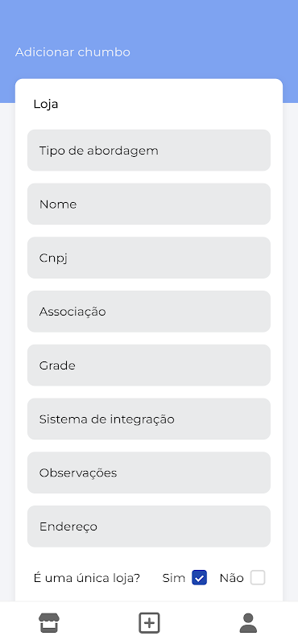This screenshot has height=644, width=298.
Task: Expand the Associação selector
Action: pyautogui.click(x=149, y=312)
